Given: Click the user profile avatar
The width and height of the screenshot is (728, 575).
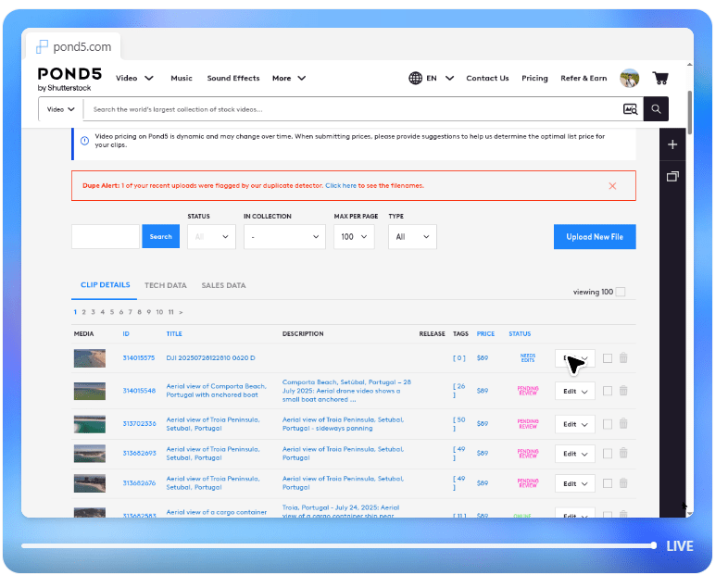Looking at the screenshot, I should [630, 79].
